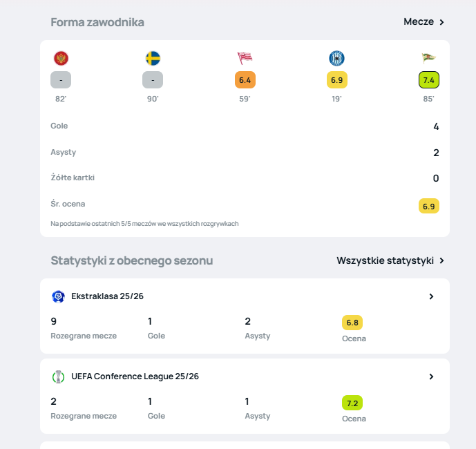Click the UEFA Conference League 25/26 title
Screen dimensions: 476x449
(x=135, y=376)
